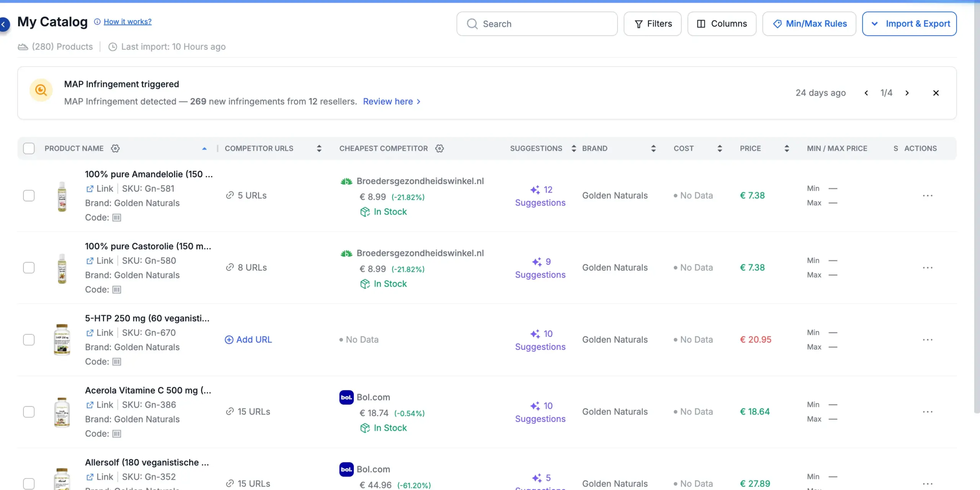Screen dimensions: 980x490
Task: Open Cheapest Competitor column settings gear
Action: 439,148
